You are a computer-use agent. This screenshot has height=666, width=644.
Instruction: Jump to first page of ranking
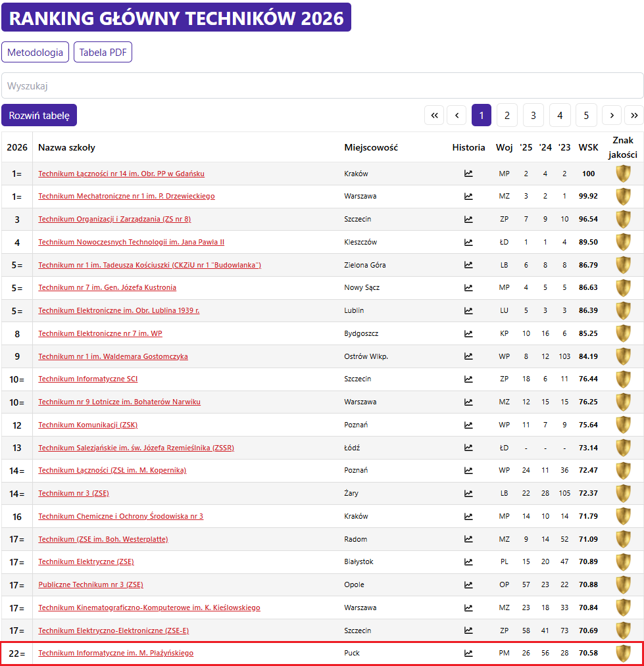point(434,115)
